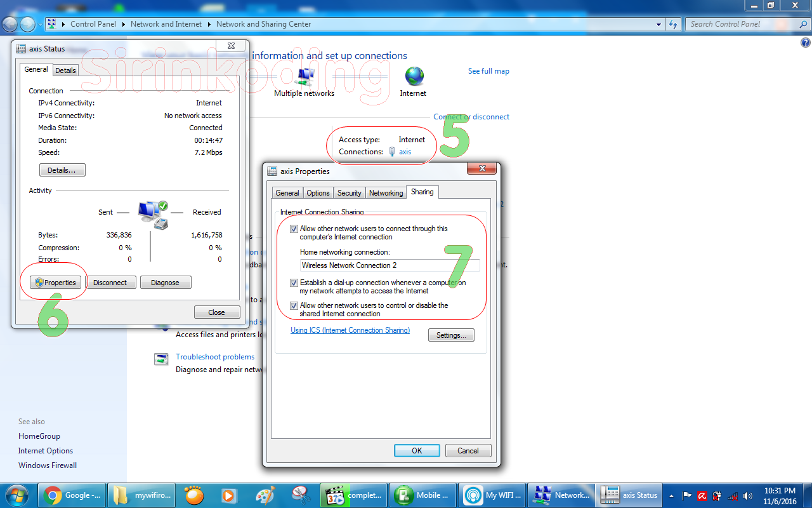Open the Networking tab in axis Properties

click(386, 193)
